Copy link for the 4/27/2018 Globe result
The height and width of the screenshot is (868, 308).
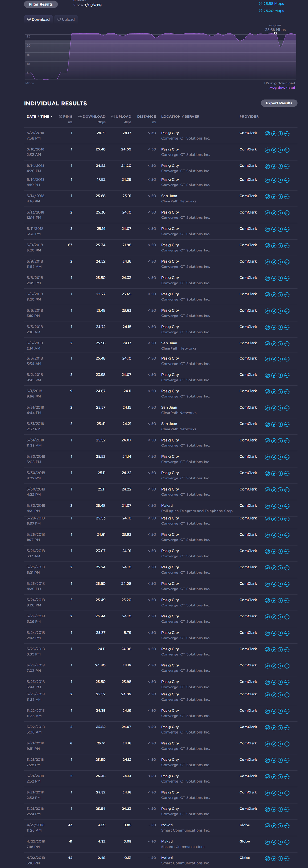(267, 826)
